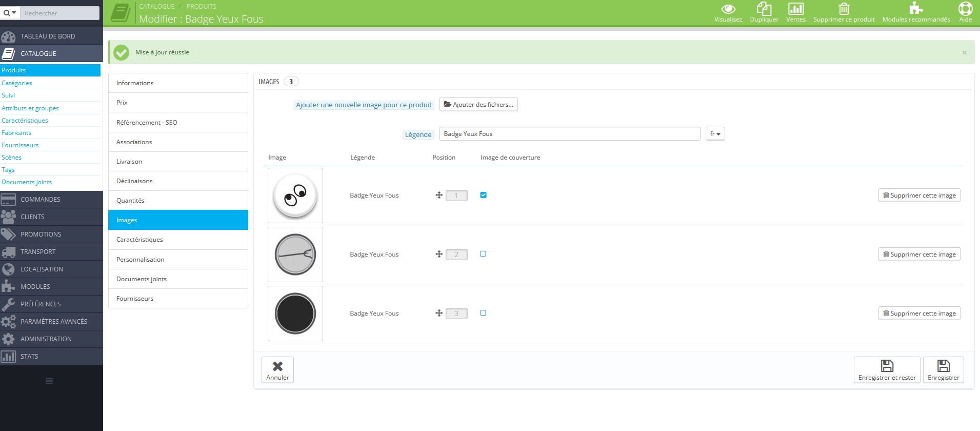Set third image as cover image

click(x=483, y=313)
